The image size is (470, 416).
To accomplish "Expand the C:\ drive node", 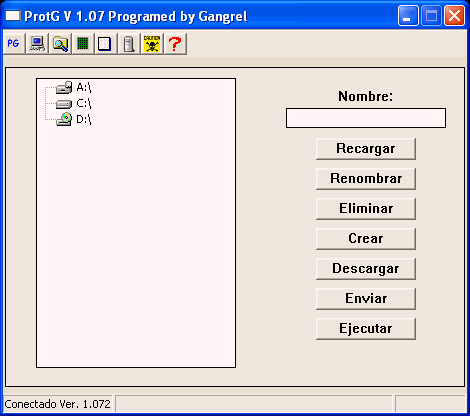I will pyautogui.click(x=84, y=103).
